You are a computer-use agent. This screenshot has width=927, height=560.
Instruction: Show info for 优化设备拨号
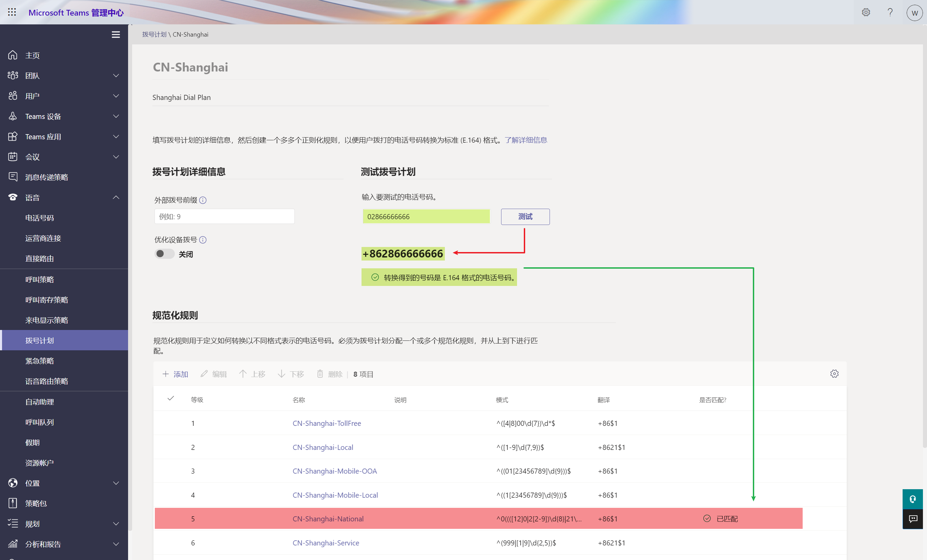tap(203, 240)
